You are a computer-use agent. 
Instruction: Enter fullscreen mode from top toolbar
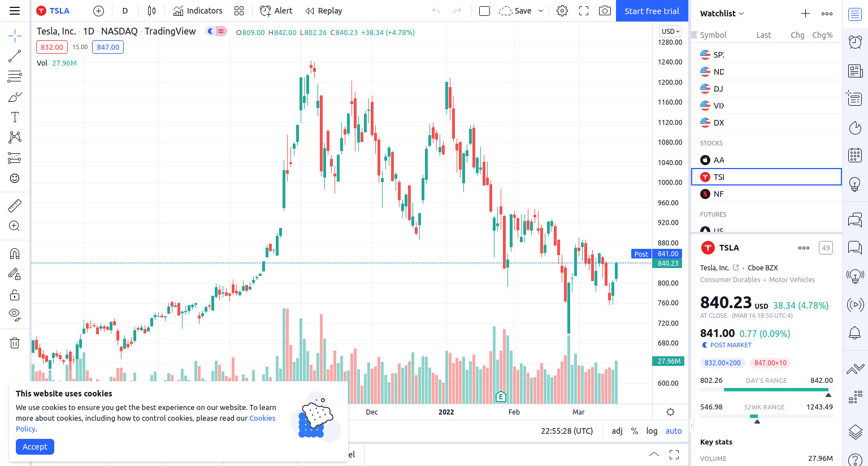coord(584,11)
